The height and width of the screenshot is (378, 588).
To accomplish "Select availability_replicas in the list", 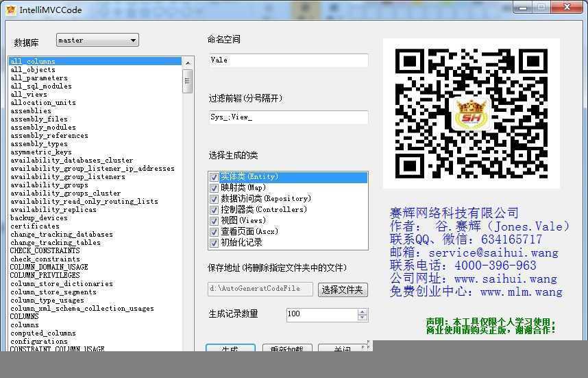I will (95, 210).
